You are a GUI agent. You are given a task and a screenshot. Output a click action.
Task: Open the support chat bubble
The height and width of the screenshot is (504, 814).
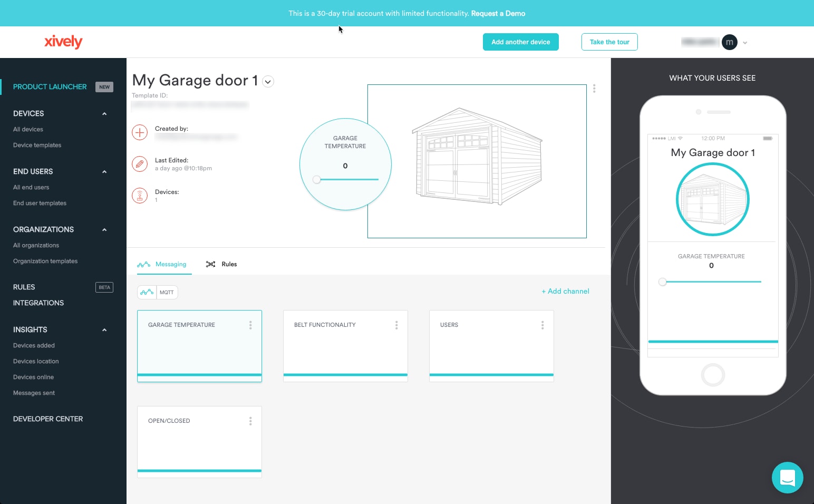787,478
